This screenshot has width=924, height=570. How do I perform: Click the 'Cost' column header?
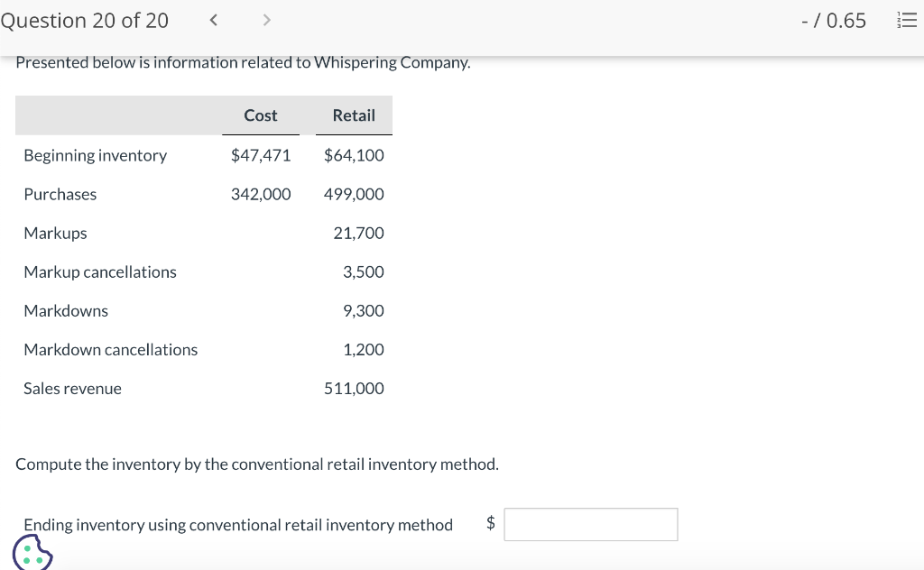(x=261, y=115)
